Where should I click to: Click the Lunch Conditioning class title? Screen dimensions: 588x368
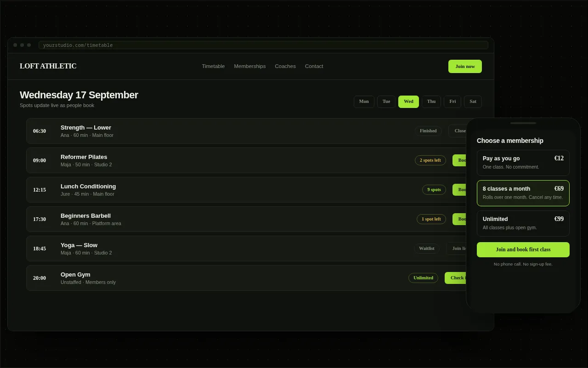coord(88,187)
